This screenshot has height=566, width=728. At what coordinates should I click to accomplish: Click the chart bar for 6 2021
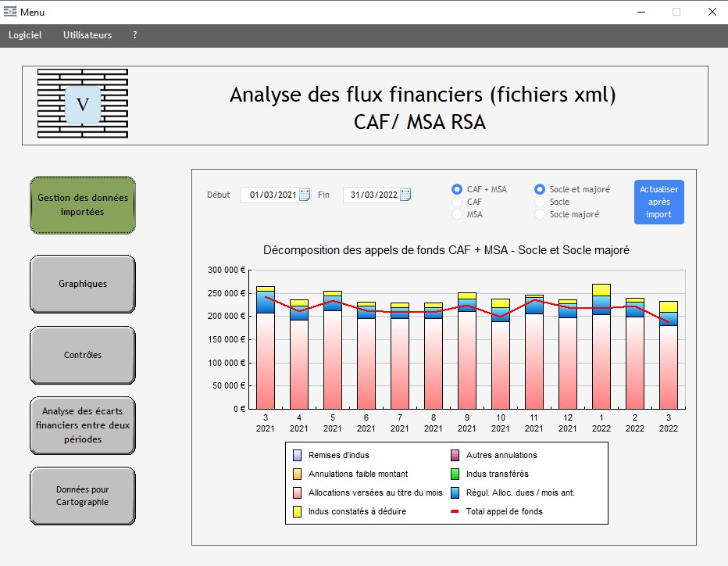(366, 356)
